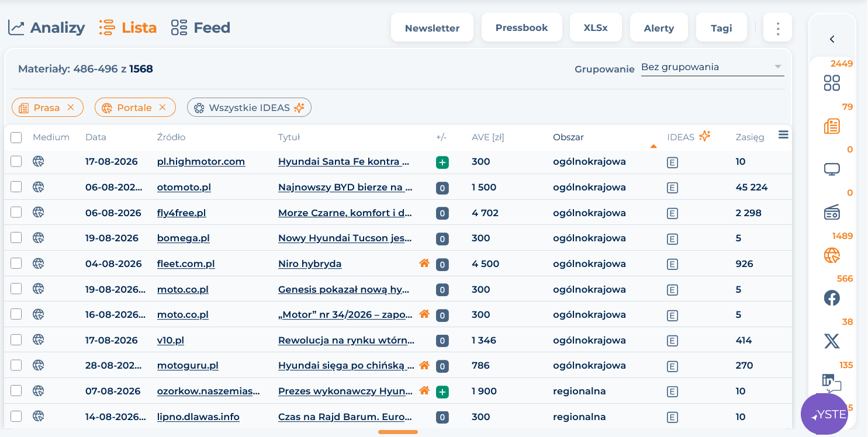Export using the XLSx button
868x437 pixels.
[x=596, y=27]
